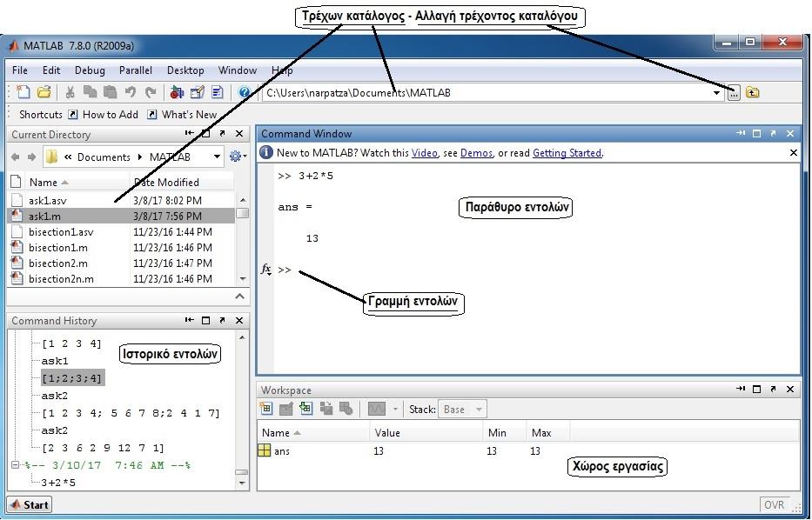Screen dimensions: 812x520
Task: Select the bisection2.m file
Action: click(122, 263)
